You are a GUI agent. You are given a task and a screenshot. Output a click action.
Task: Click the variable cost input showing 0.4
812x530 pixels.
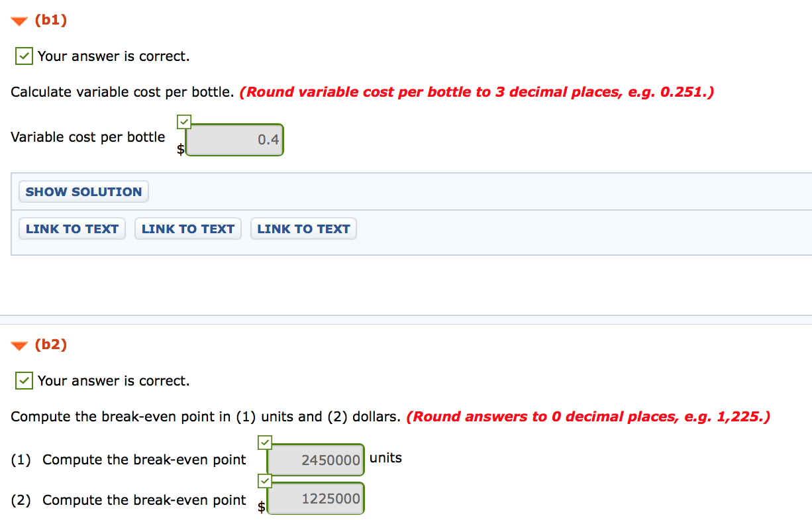[x=234, y=140]
